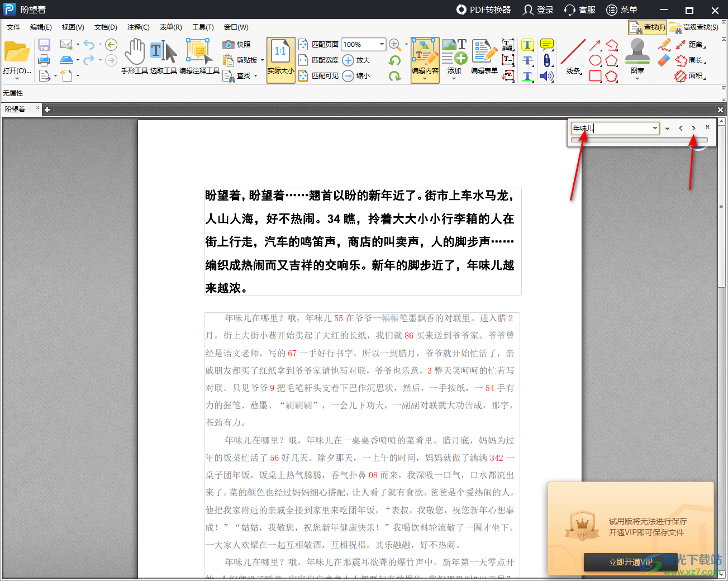Click the magnifier zoom tool icon
The height and width of the screenshot is (581, 728).
pos(394,44)
